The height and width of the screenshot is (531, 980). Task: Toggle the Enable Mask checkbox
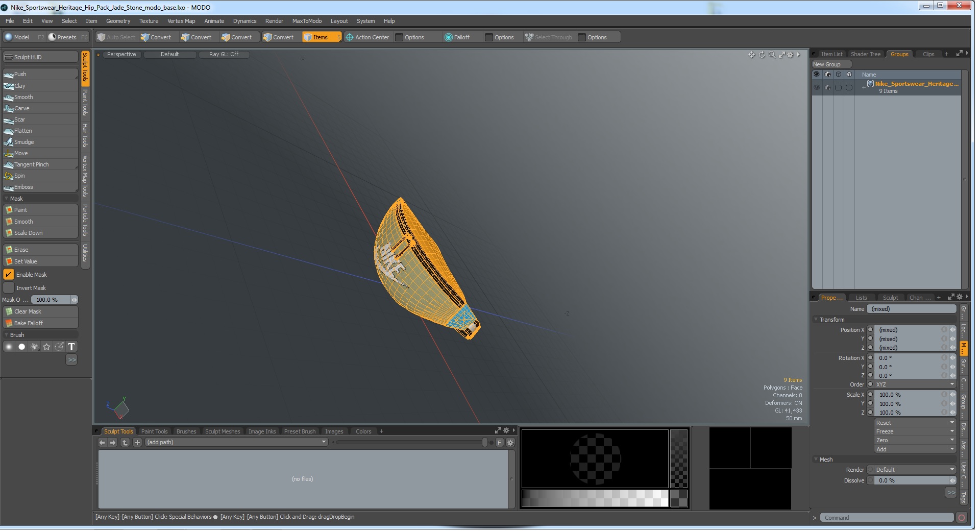pos(9,275)
